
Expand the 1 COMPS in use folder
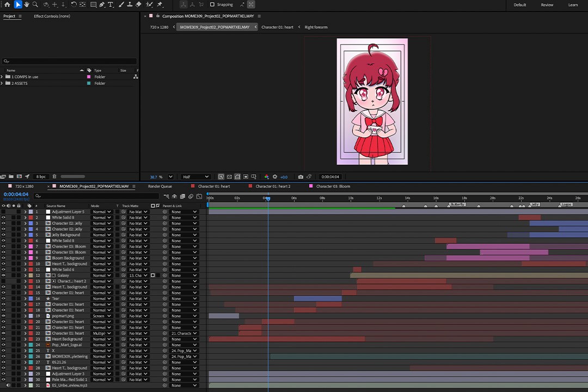coord(2,77)
